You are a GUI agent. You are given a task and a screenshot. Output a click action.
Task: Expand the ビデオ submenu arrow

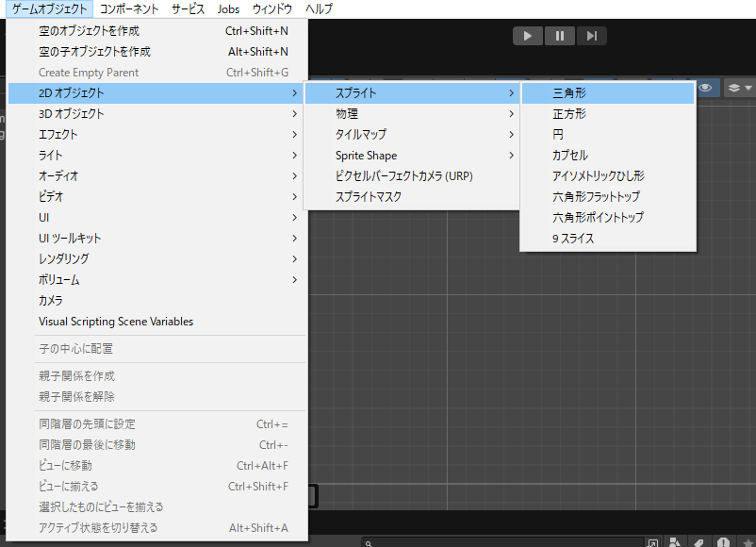(295, 197)
